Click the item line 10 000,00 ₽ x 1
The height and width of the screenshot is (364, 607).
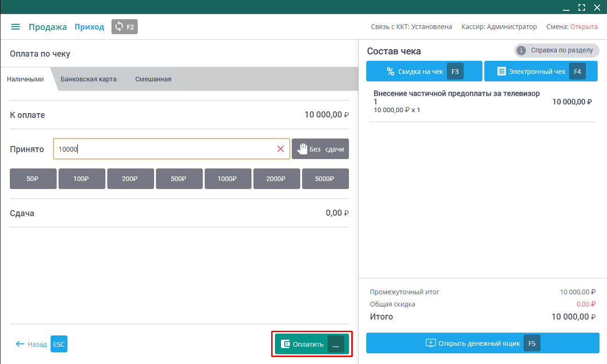tap(397, 110)
